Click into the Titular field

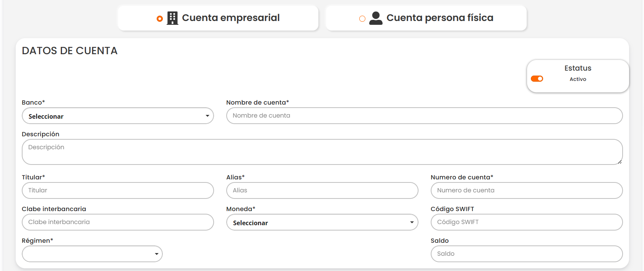tap(118, 190)
